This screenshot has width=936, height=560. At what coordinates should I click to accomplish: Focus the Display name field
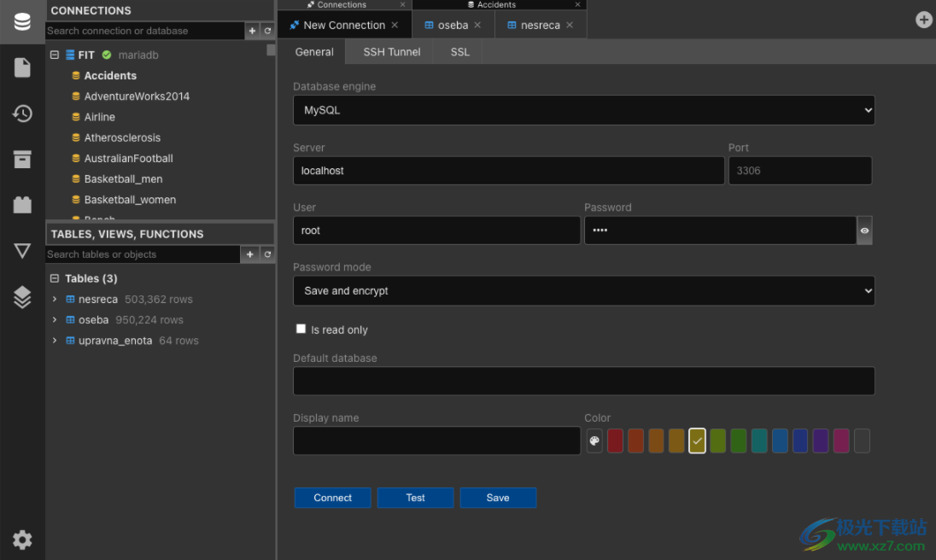coord(436,440)
